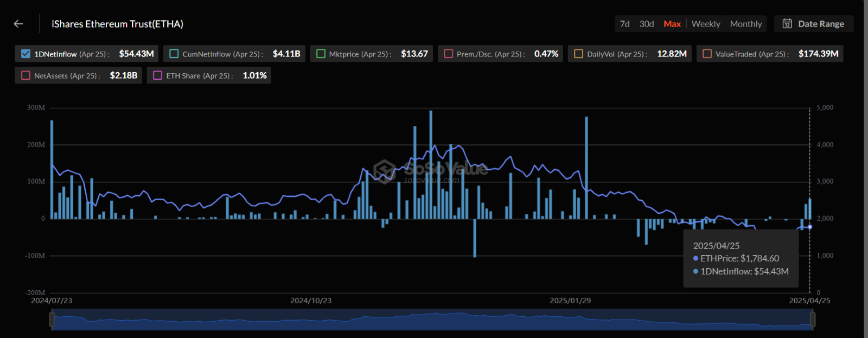This screenshot has height=338, width=868.
Task: Enable the Prem./Dsc. checkbox
Action: pyautogui.click(x=449, y=54)
